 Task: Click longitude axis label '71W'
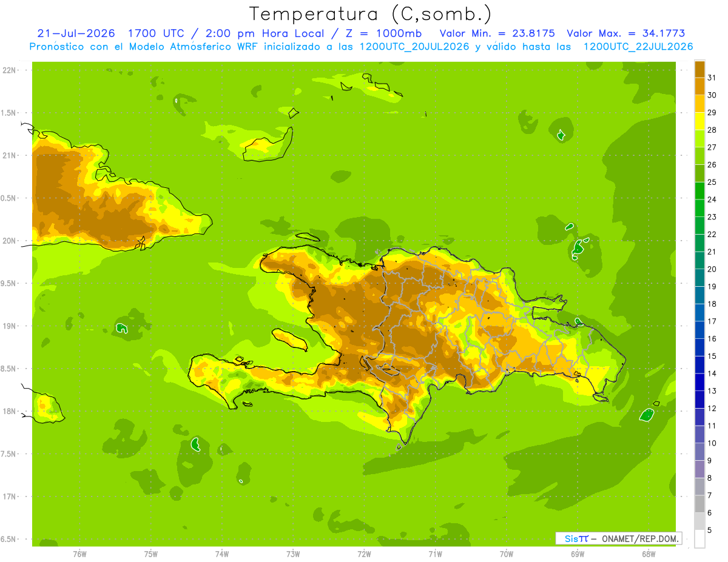tap(435, 554)
